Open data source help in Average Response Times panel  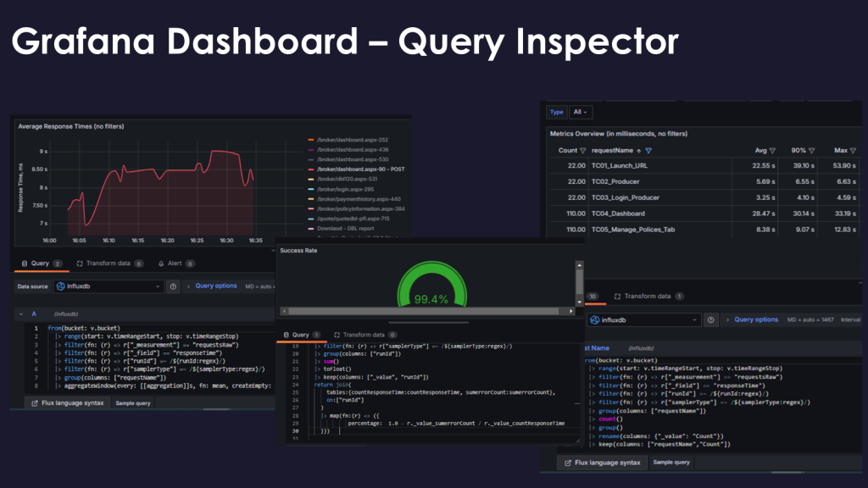click(173, 286)
